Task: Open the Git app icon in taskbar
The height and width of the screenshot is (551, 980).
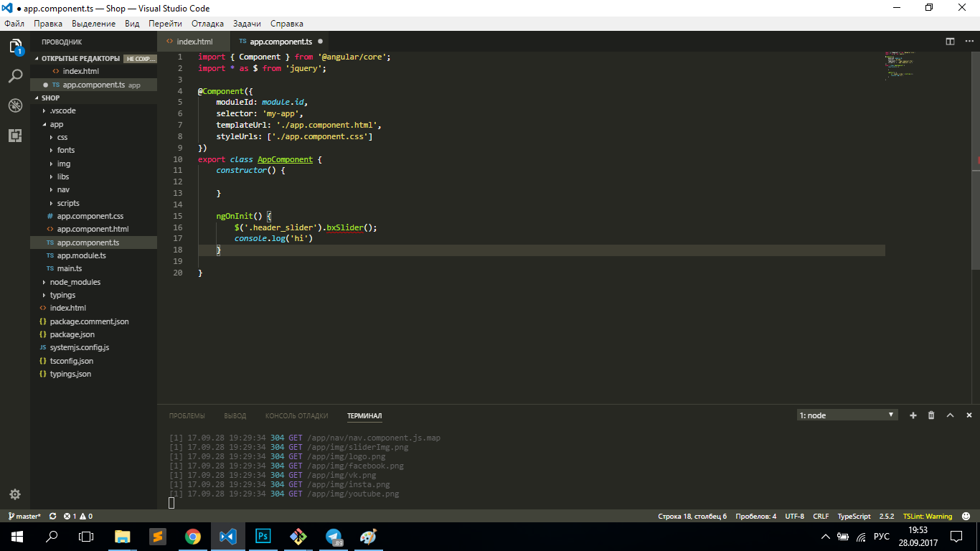Action: click(298, 537)
